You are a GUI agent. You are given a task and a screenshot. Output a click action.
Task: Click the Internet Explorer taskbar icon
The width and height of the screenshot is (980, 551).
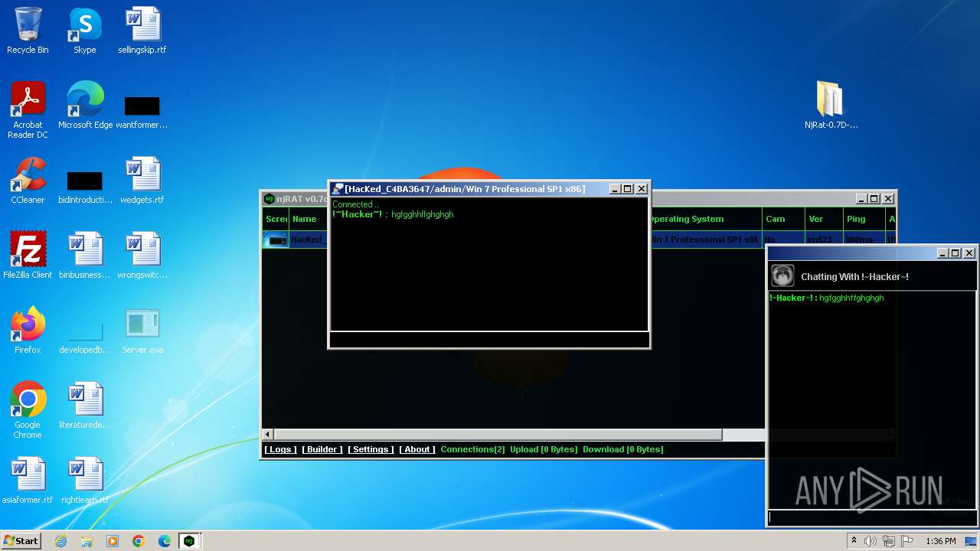pos(60,541)
